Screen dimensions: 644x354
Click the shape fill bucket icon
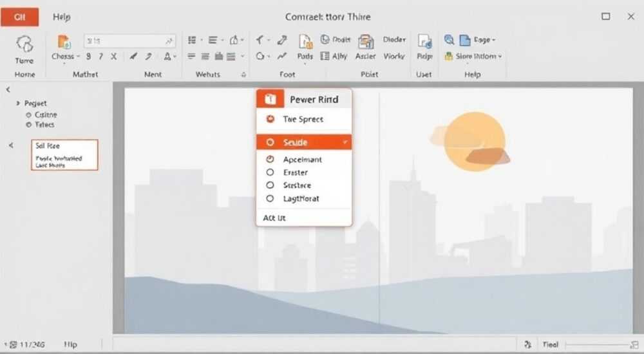pos(234,40)
